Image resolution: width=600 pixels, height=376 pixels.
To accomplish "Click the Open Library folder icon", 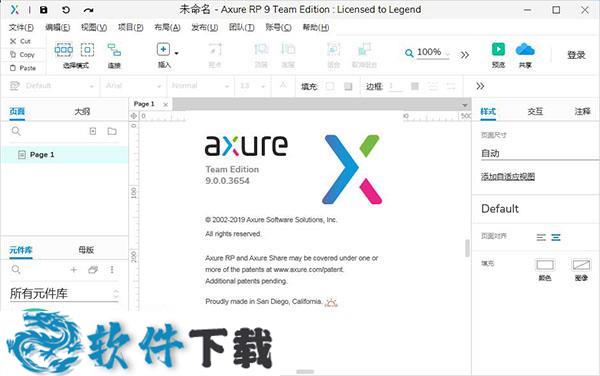I will click(93, 270).
